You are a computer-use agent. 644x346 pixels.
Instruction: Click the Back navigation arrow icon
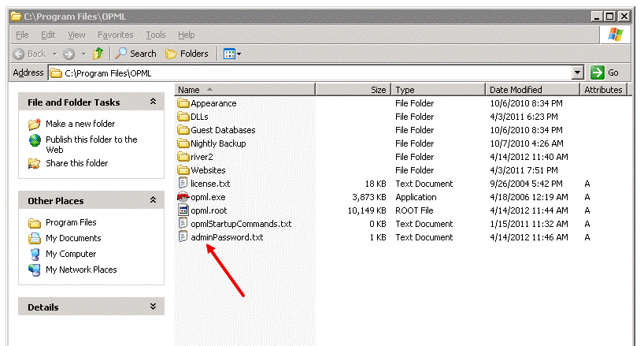[x=19, y=54]
